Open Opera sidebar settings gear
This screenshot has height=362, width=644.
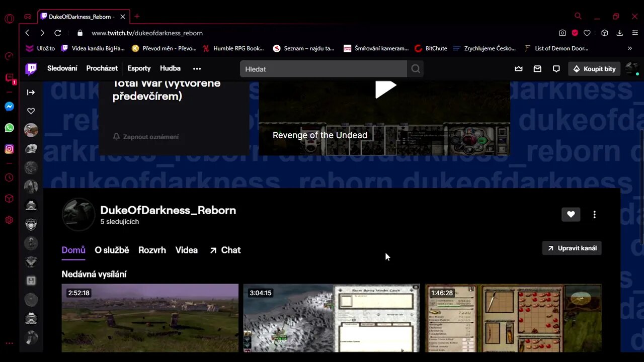point(9,220)
